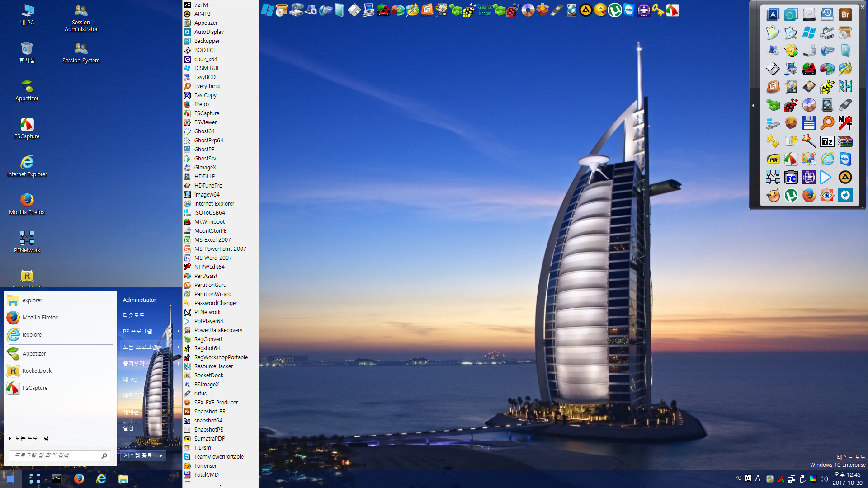This screenshot has height=488, width=868.
Task: Open Resource Hacker RH icon in right panel
Action: point(845,87)
